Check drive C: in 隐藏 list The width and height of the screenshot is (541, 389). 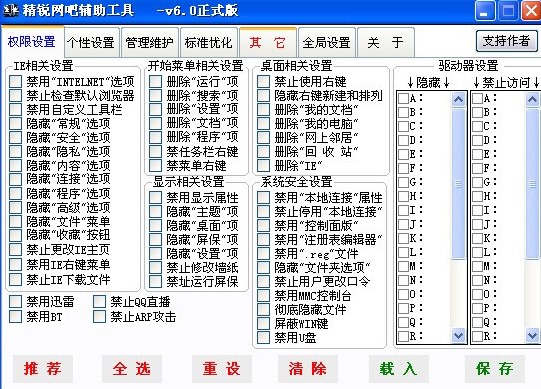point(403,126)
